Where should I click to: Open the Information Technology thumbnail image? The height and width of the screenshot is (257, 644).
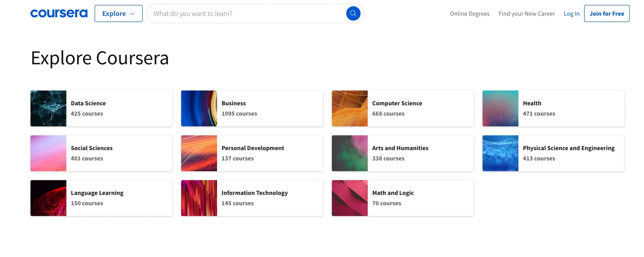199,198
